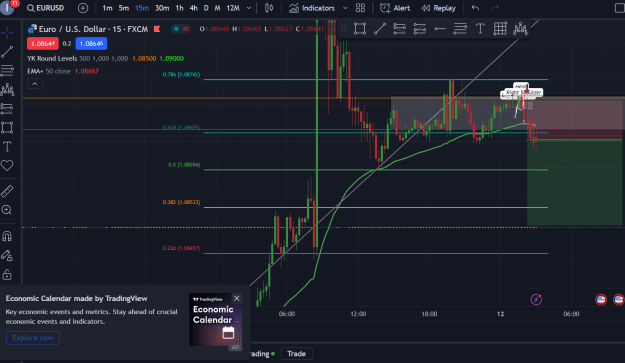Switch to 12M timeframe
This screenshot has height=363, width=625.
233,8
